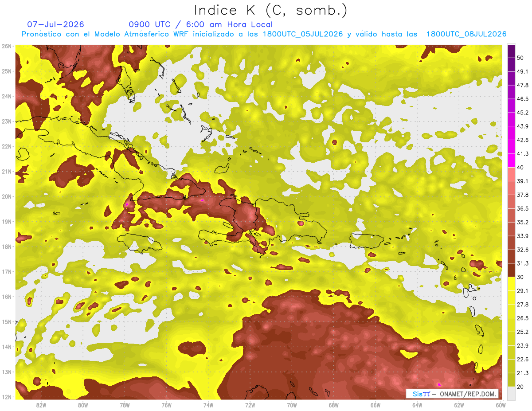This screenshot has height=411, width=532.
Task: Click the latitude axis label '20N'
Action: (x=7, y=196)
